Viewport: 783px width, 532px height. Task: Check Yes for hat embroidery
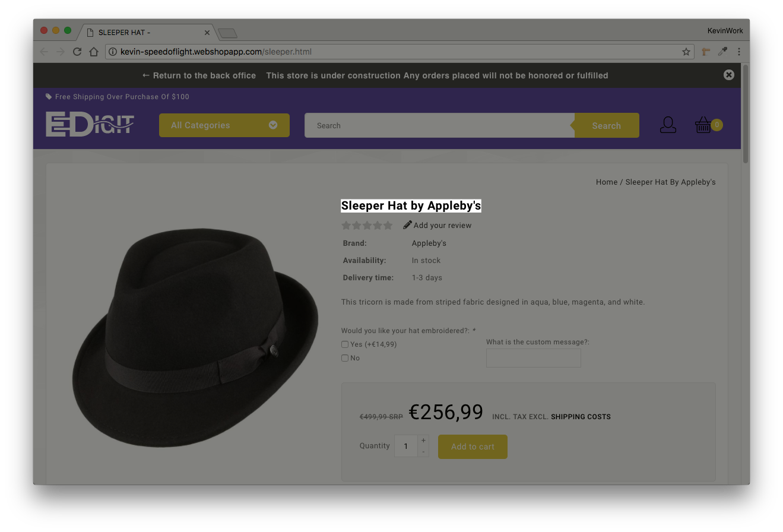[x=345, y=344]
